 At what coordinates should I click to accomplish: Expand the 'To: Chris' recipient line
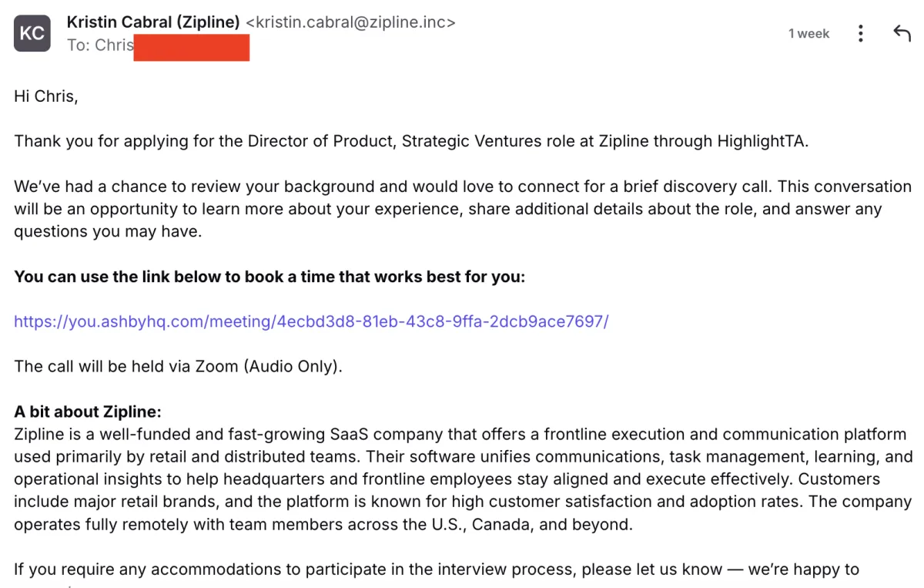tap(100, 45)
